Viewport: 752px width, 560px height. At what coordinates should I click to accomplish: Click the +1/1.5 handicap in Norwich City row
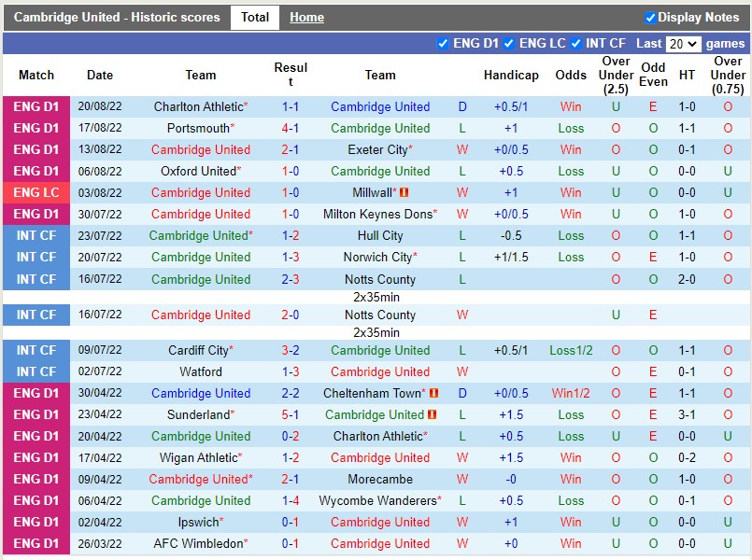tap(511, 258)
